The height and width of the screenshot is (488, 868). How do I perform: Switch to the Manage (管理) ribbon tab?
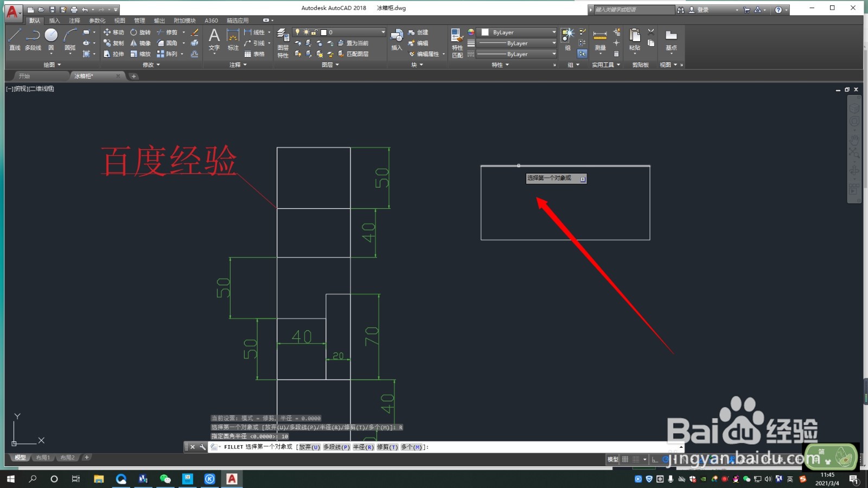tap(140, 21)
